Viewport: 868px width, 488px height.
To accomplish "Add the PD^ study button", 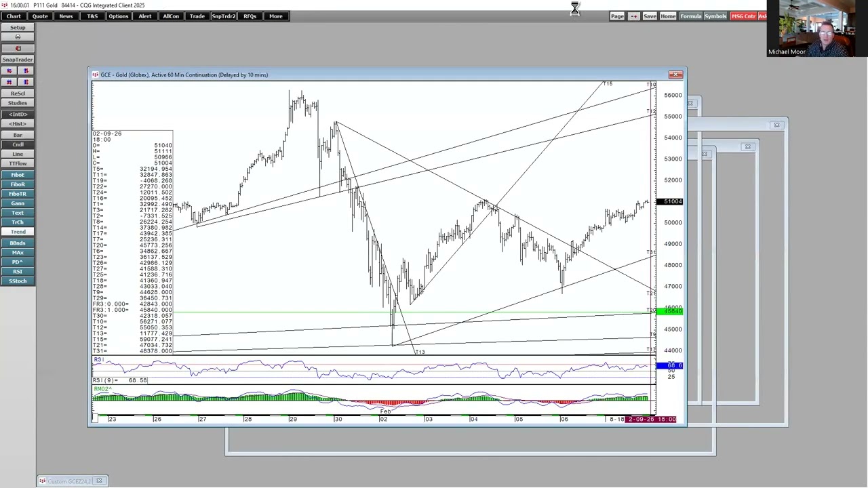I will tap(18, 262).
